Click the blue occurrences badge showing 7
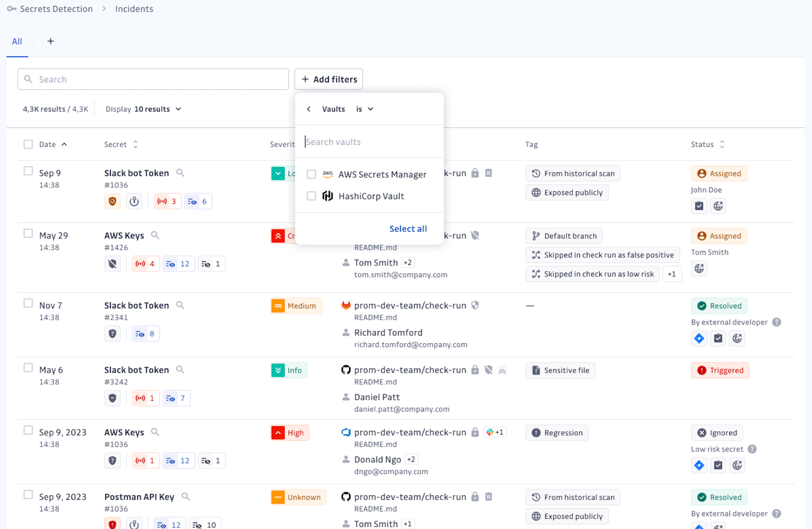The width and height of the screenshot is (812, 529). (176, 398)
